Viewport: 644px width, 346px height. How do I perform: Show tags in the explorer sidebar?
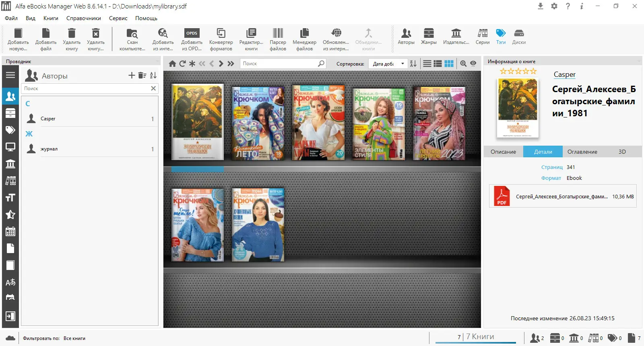point(10,130)
